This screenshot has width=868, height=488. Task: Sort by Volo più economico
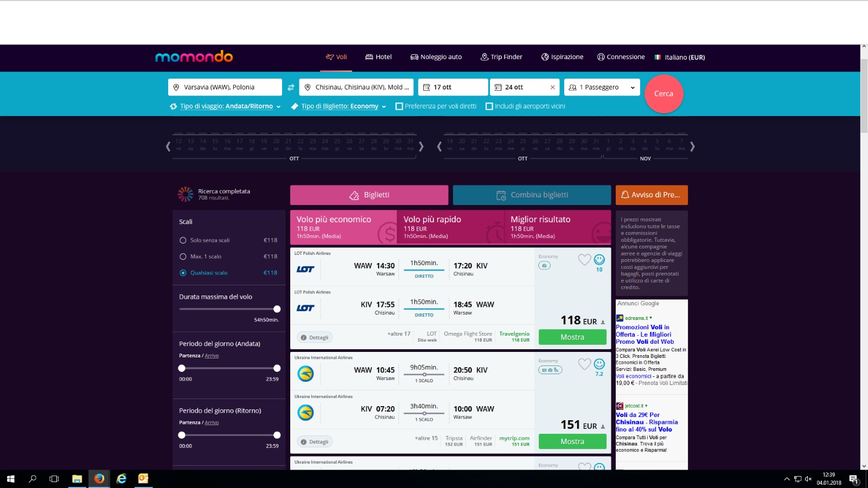point(343,227)
